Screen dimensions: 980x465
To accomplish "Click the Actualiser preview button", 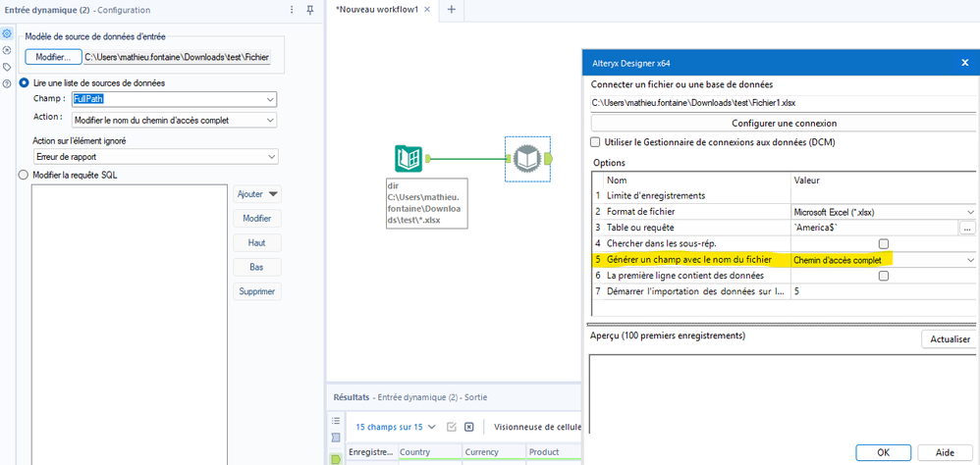I will tap(950, 339).
